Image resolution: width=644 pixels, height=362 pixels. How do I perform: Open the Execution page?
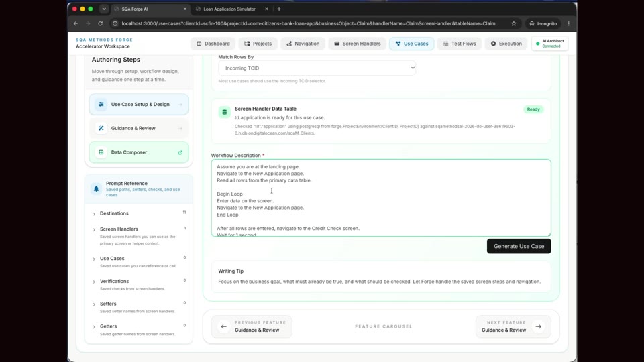point(506,44)
